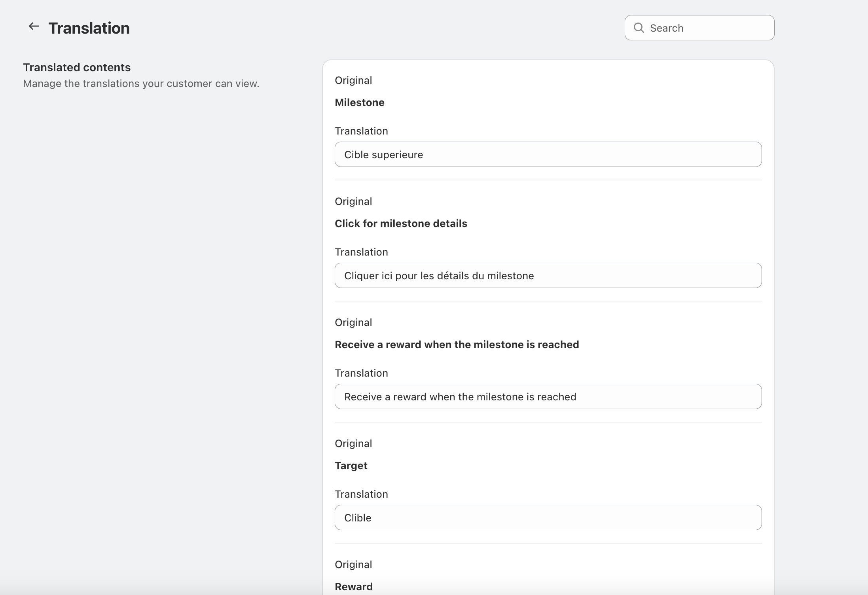
Task: Click the 'Manage the translations' description text
Action: (141, 83)
